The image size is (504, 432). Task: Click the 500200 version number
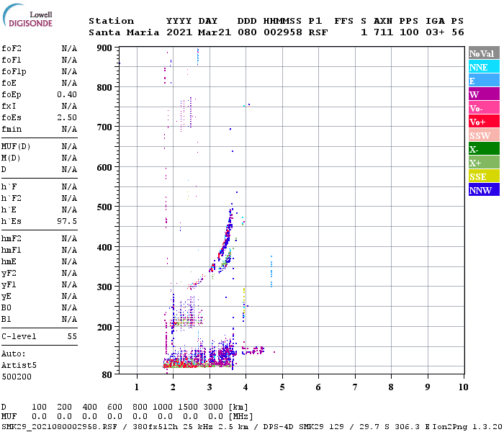coord(17,377)
